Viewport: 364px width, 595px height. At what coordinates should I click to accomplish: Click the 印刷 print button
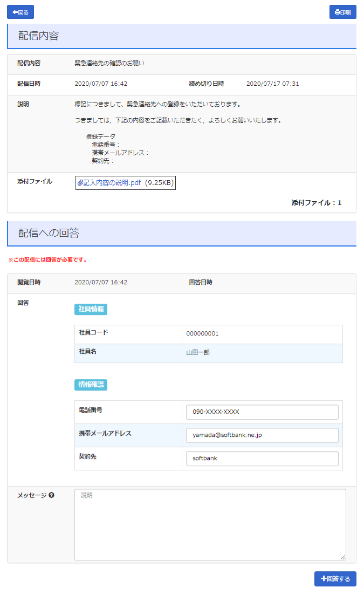click(x=342, y=12)
